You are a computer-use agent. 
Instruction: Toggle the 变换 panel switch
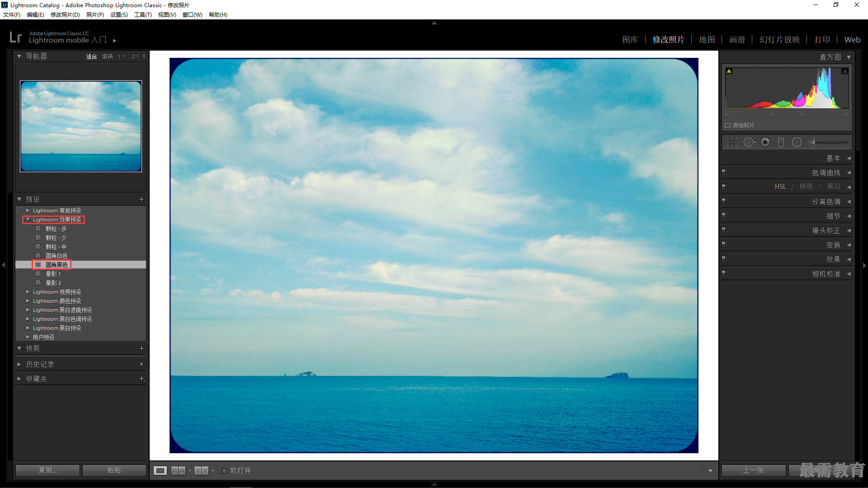tap(724, 244)
